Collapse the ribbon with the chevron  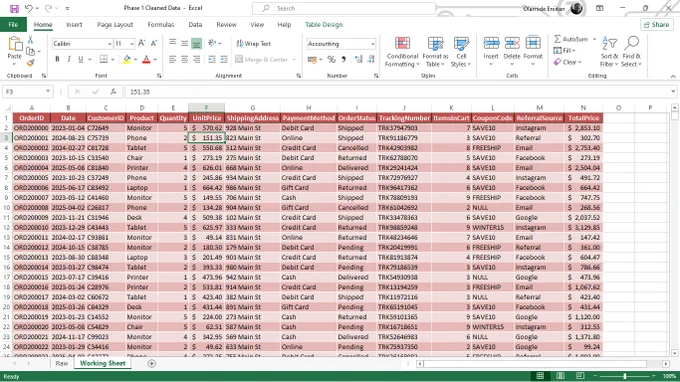673,76
